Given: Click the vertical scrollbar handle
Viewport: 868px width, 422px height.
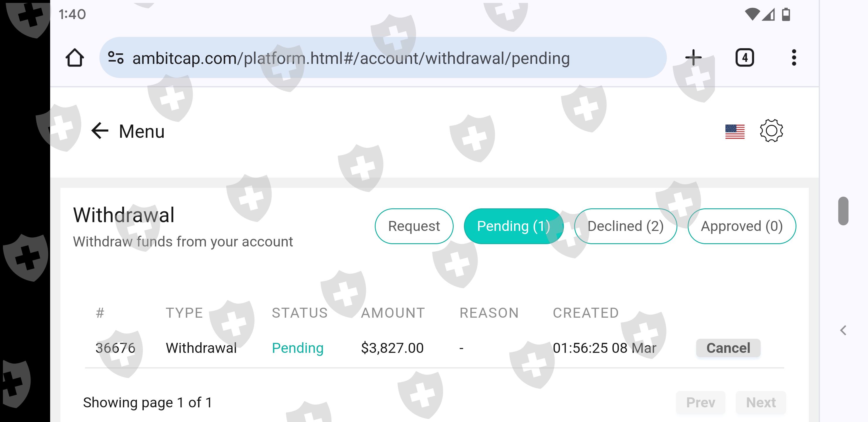Looking at the screenshot, I should point(843,211).
